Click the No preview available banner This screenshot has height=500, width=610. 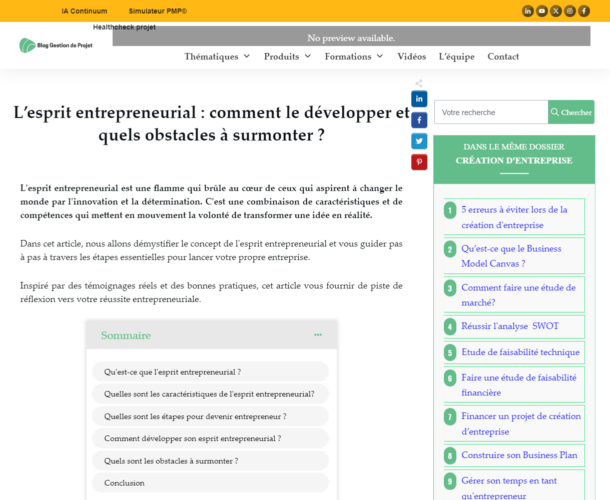pos(351,36)
